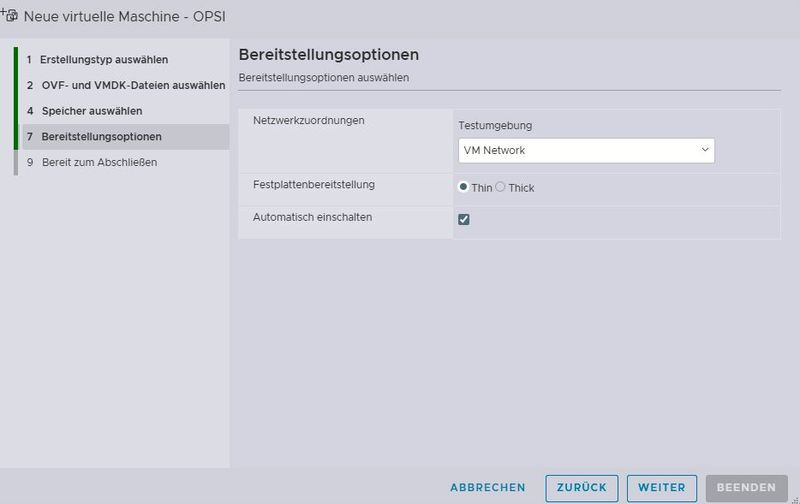Select step 7 Bereitstellungsoptionen
Image resolution: width=800 pixels, height=504 pixels.
(124, 137)
